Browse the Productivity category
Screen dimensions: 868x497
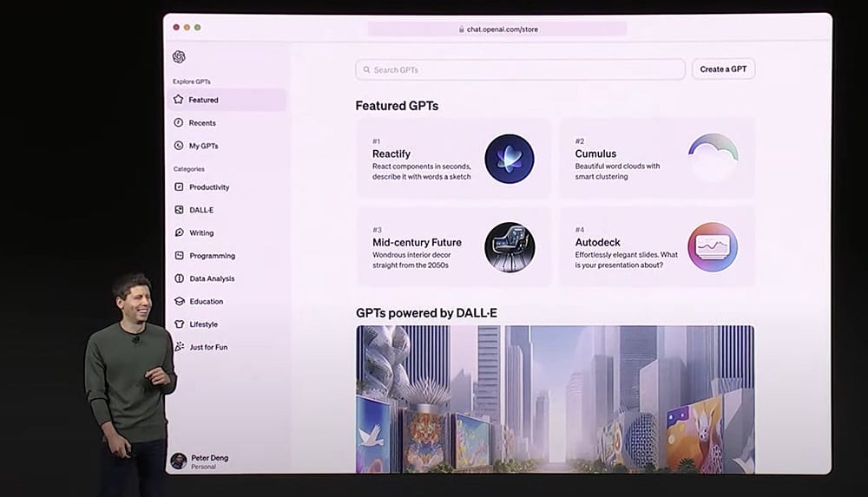pyautogui.click(x=208, y=187)
